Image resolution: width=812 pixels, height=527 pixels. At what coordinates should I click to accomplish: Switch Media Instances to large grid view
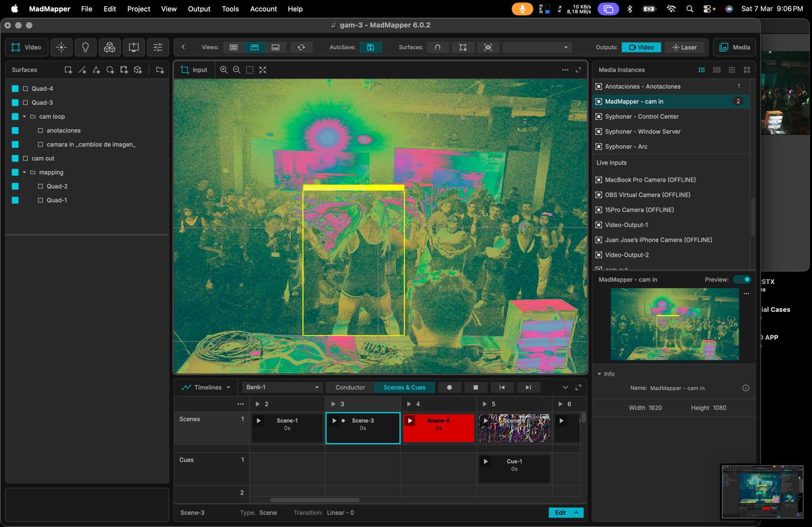[747, 70]
